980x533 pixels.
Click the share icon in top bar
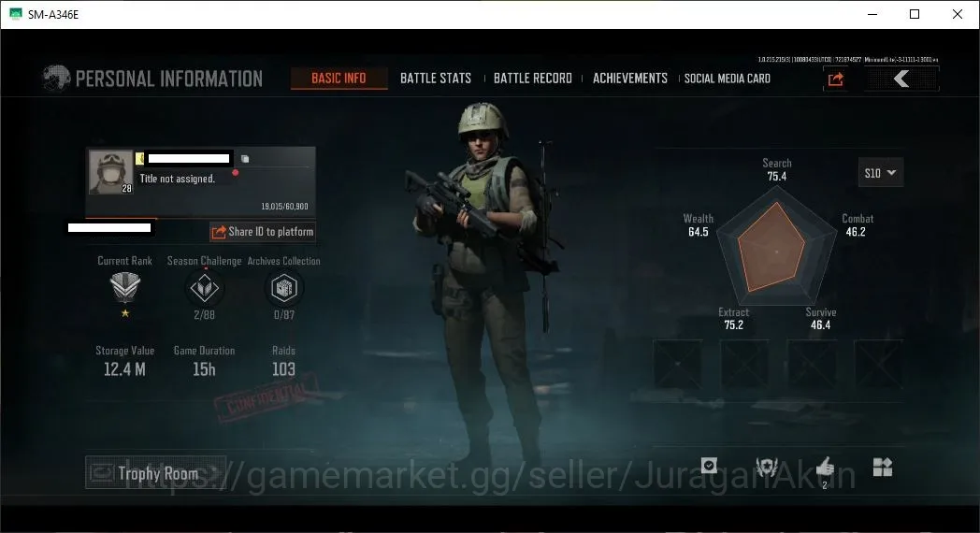pyautogui.click(x=836, y=79)
